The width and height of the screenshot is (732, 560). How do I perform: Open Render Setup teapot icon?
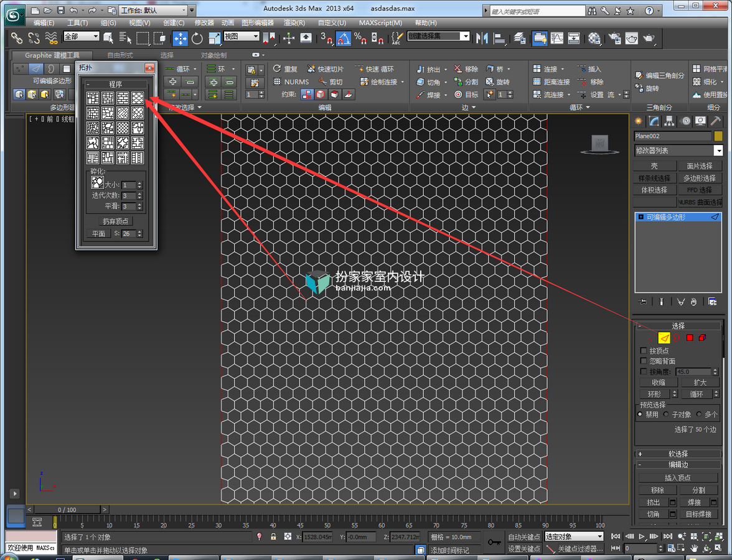pyautogui.click(x=615, y=39)
